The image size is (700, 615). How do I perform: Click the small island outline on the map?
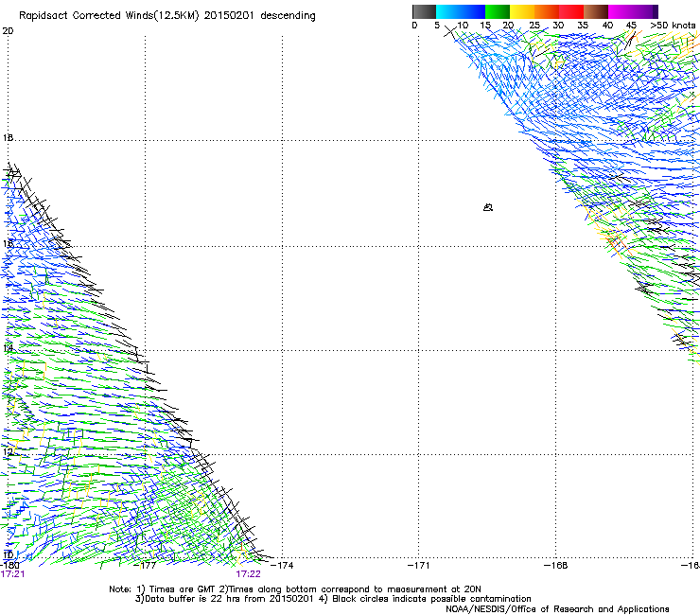[488, 207]
